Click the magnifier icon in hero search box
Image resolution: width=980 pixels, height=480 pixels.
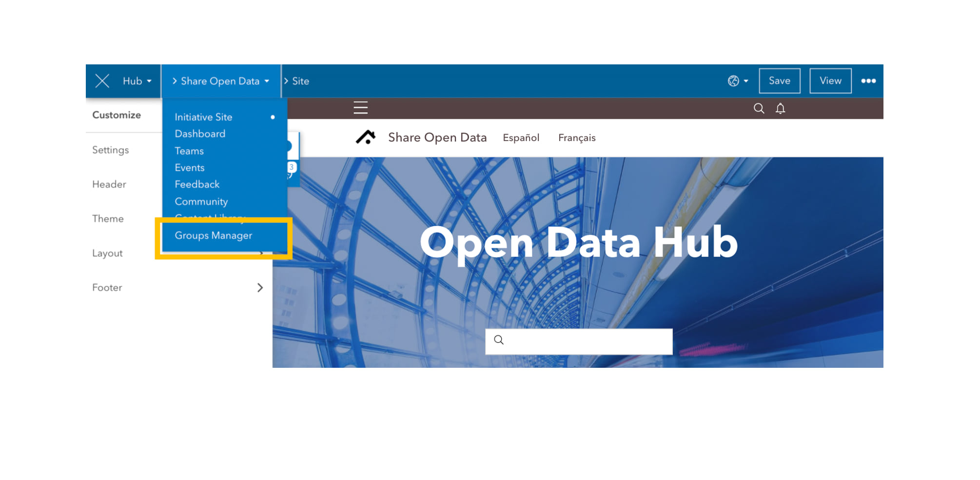[x=498, y=340]
